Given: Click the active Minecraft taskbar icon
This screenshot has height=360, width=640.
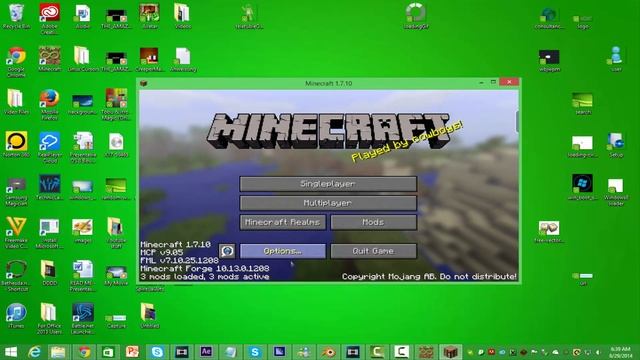Looking at the screenshot, I should [451, 352].
